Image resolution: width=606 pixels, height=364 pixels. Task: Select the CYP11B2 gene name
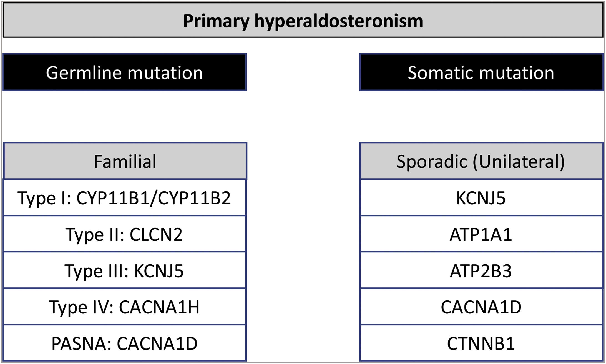pos(194,198)
